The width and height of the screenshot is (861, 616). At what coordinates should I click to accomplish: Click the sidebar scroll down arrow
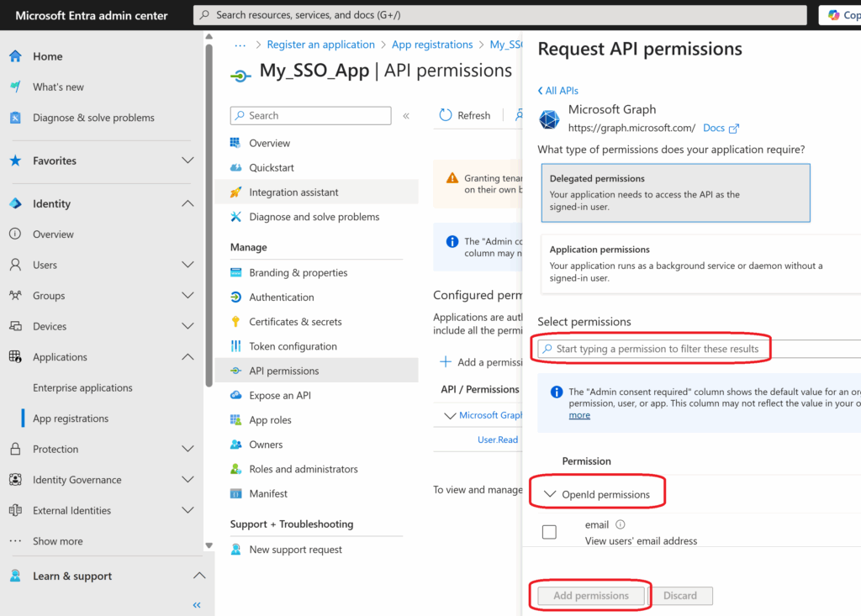[x=209, y=545]
